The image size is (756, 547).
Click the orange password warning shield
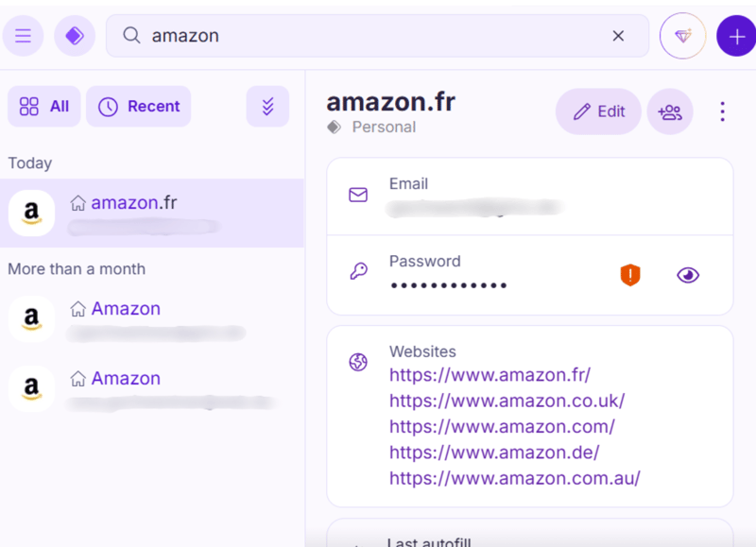pyautogui.click(x=630, y=275)
